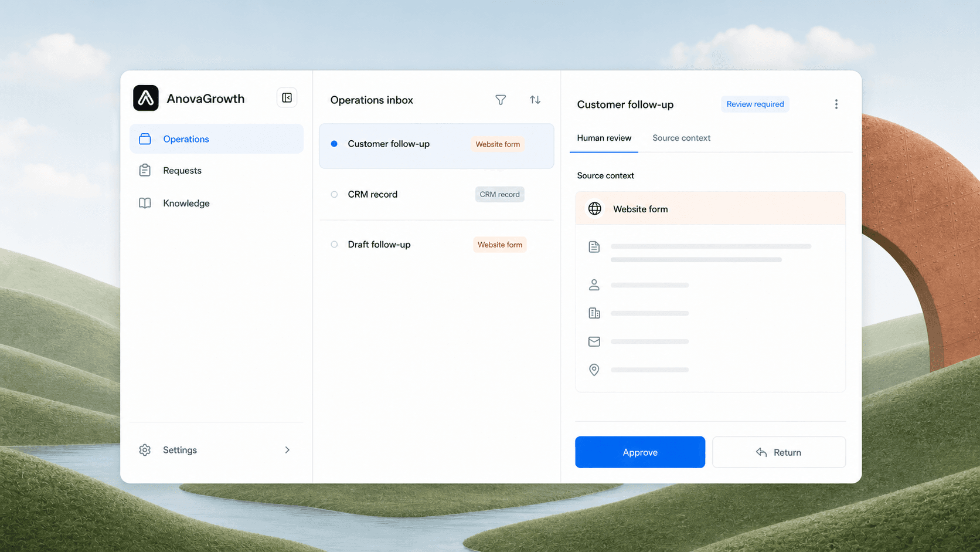Screen dimensions: 980x552
Task: Open Operations in the sidebar
Action: point(216,139)
